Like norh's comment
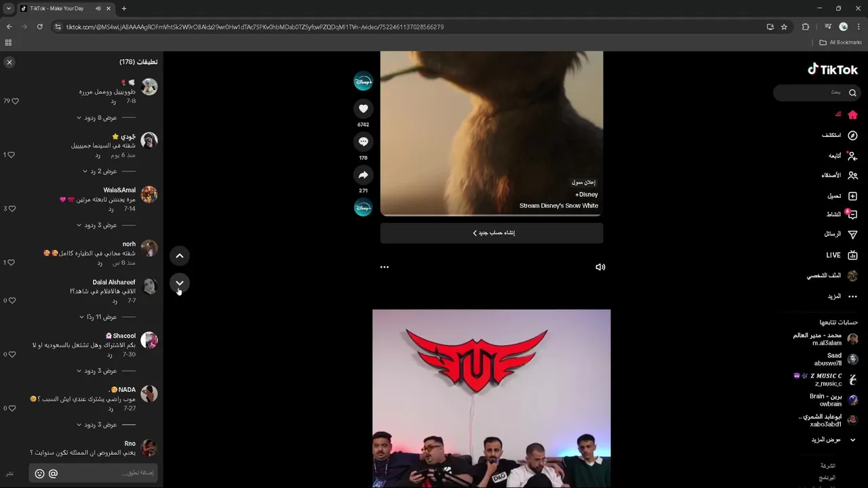 [x=12, y=262]
